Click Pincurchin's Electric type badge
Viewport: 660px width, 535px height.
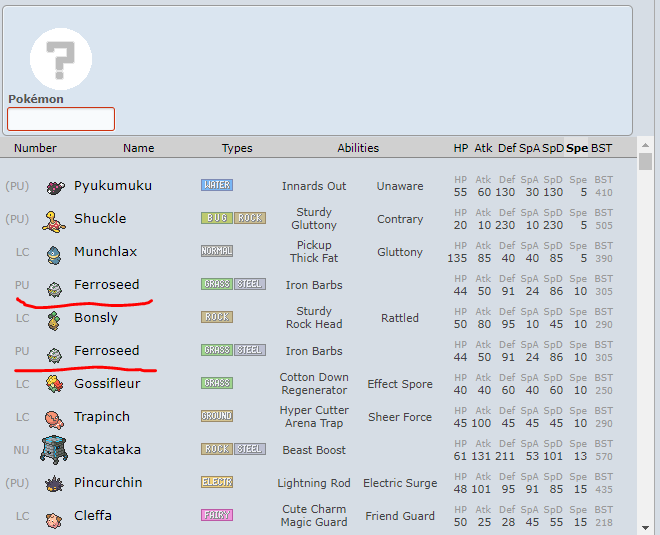coord(217,482)
